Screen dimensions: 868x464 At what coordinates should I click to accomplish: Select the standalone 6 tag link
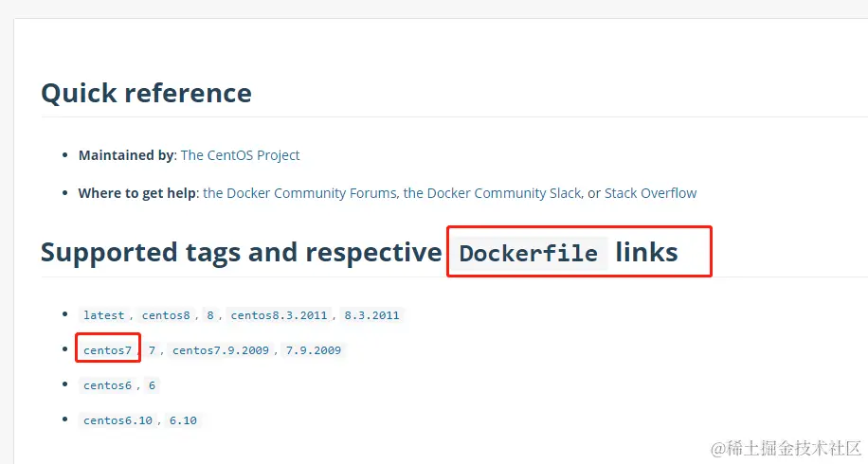[152, 385]
